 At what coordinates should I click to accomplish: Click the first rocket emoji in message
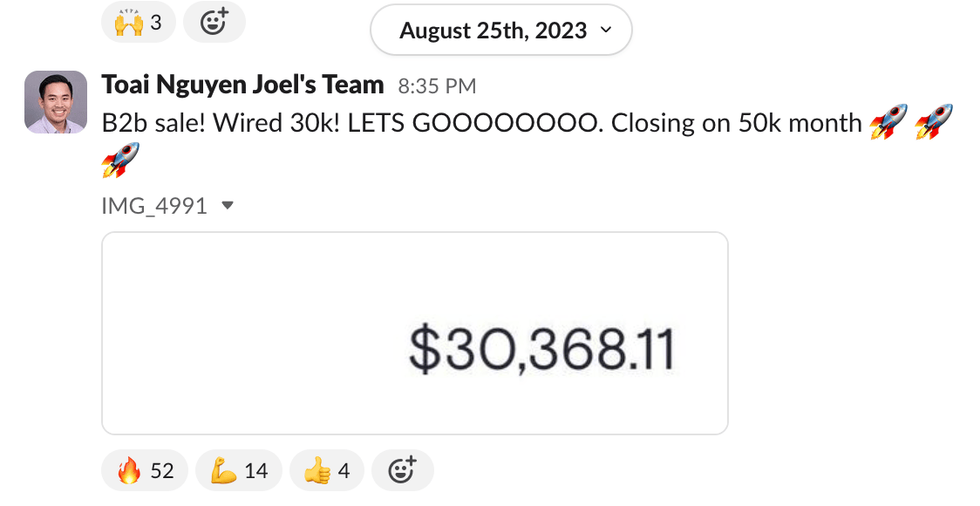coord(888,121)
